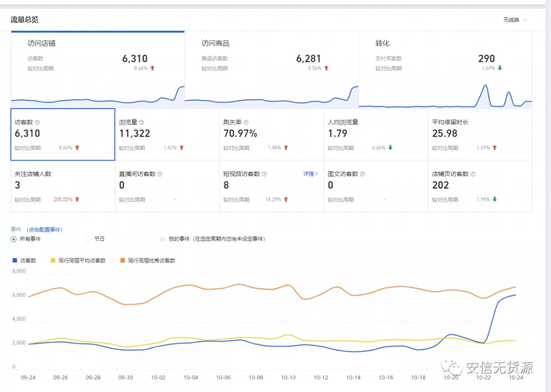551x392 pixels.
Task: Select the 访问店铺 overview tab
Action: (x=97, y=69)
